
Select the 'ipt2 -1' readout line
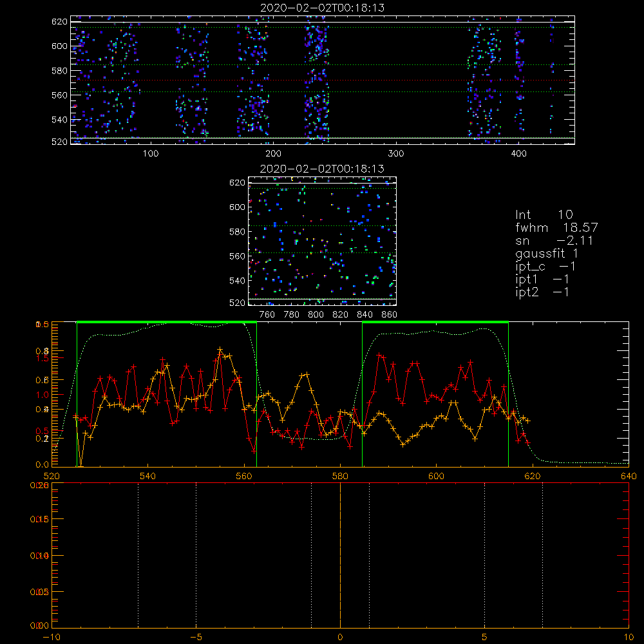542,292
